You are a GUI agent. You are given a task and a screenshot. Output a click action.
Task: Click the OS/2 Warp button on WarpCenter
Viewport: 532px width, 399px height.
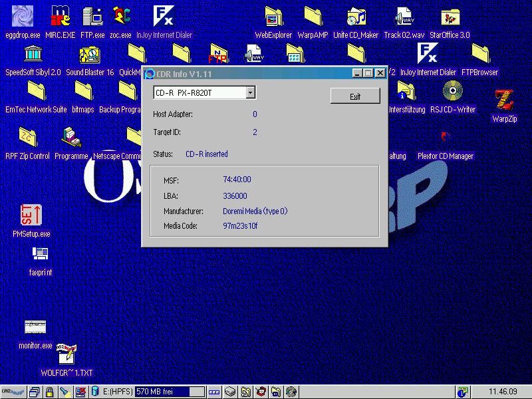[x=13, y=392]
